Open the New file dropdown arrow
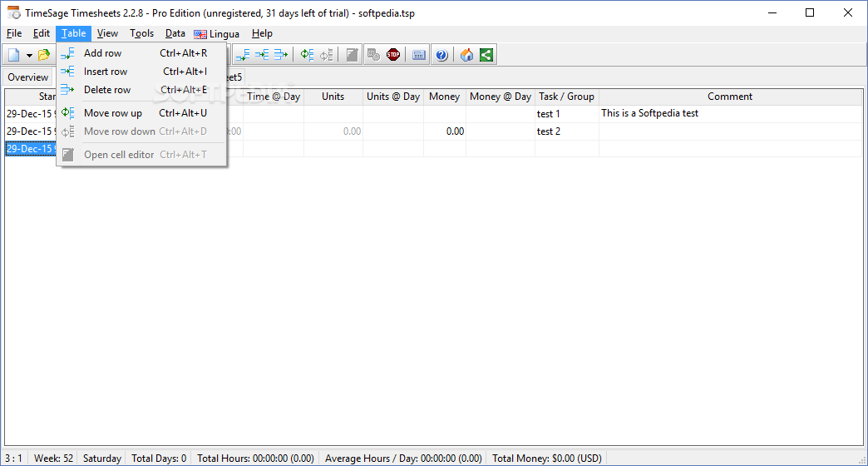868x466 pixels. coord(29,56)
